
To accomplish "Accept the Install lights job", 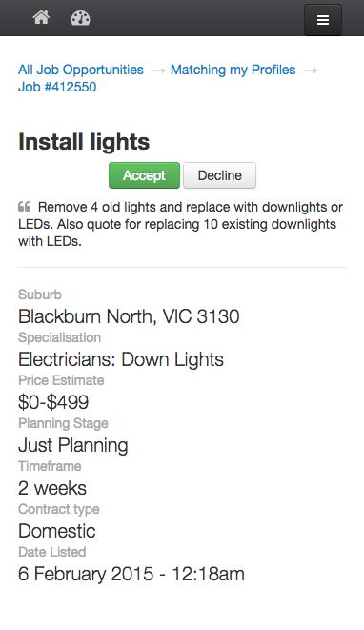I will 144,175.
